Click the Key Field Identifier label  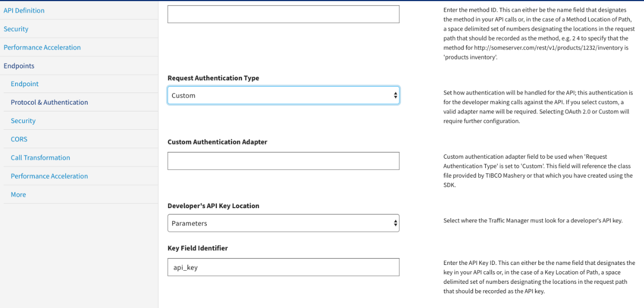coord(197,248)
